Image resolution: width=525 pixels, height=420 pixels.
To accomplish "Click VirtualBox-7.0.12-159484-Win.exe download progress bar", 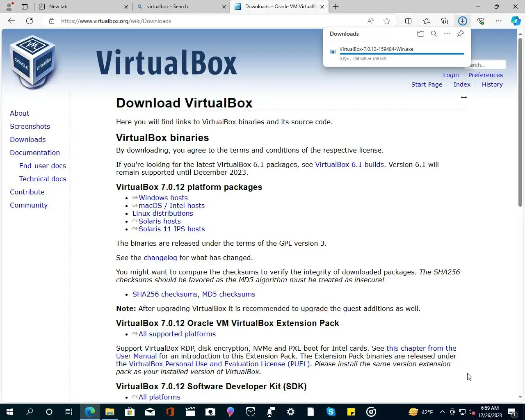I will (402, 54).
